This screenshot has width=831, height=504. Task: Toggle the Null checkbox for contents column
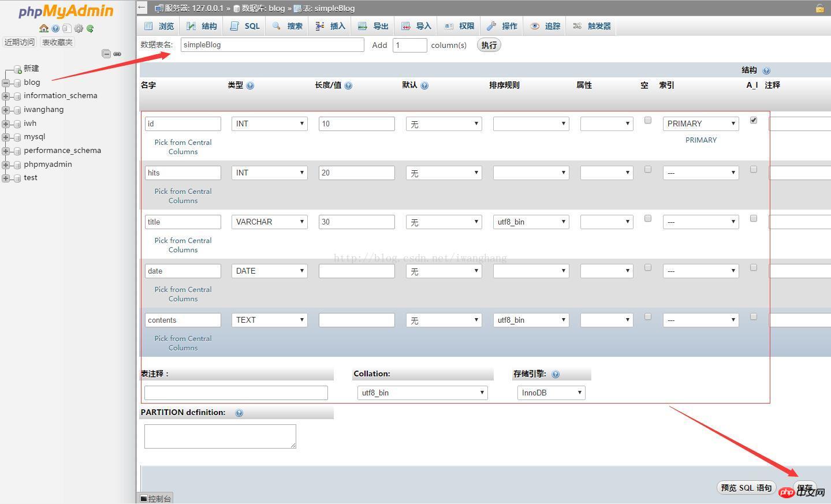(x=647, y=316)
